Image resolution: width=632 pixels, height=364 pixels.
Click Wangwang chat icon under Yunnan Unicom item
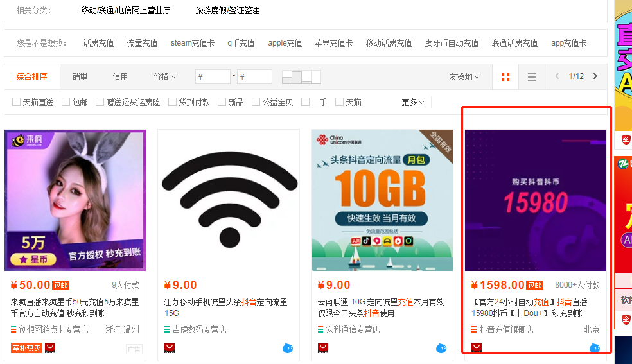tap(441, 348)
